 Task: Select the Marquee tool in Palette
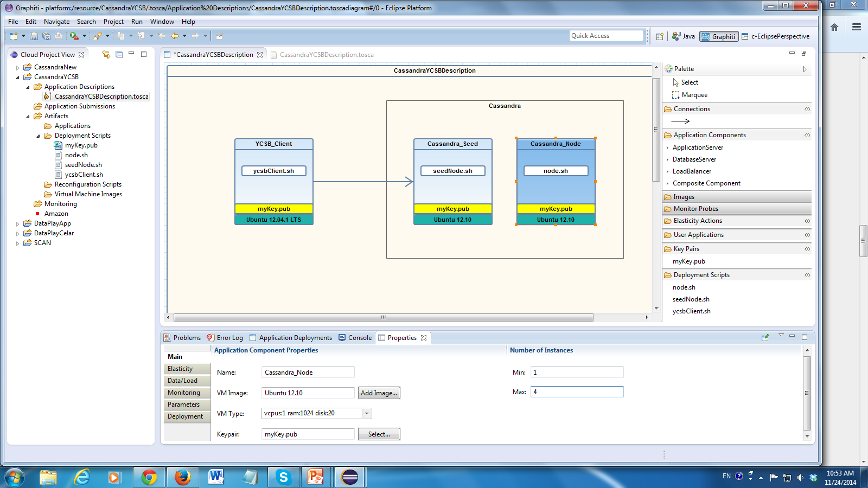pos(689,95)
